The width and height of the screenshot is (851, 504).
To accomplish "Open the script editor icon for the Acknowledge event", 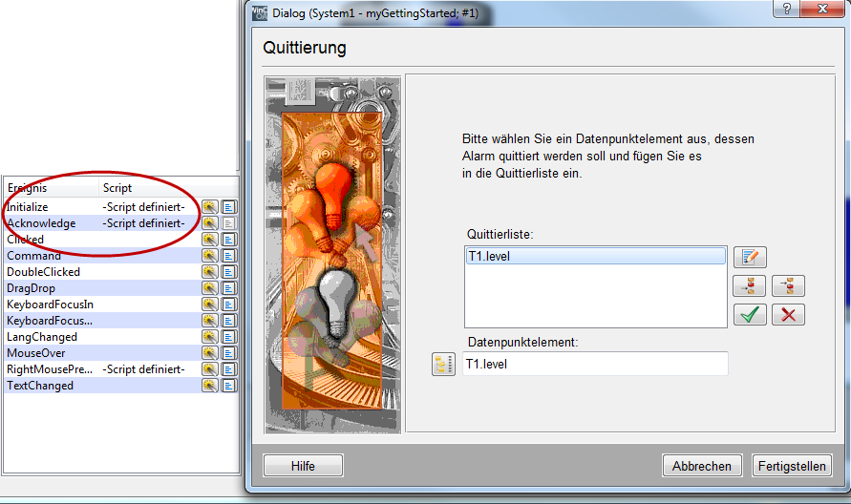I will click(x=229, y=223).
